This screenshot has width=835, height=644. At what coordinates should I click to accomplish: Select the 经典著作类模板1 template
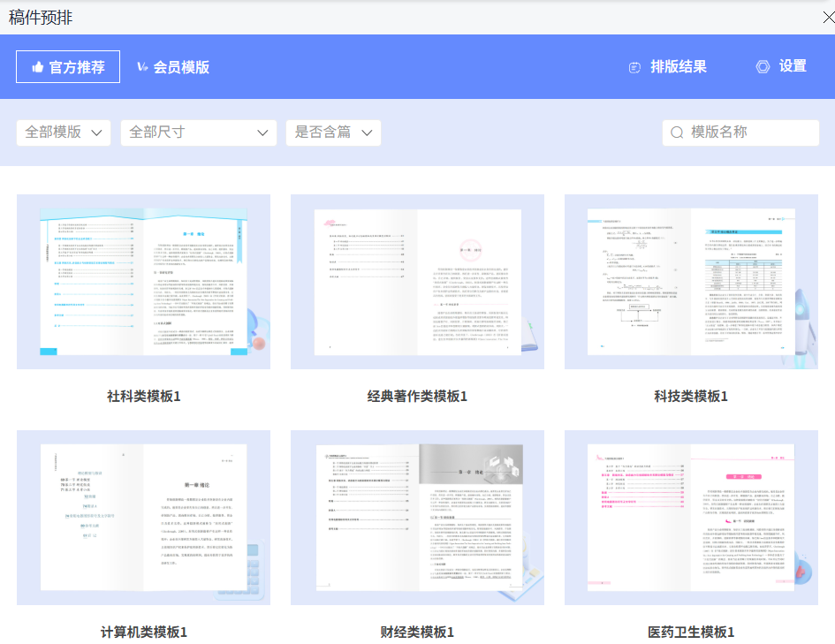(x=416, y=282)
